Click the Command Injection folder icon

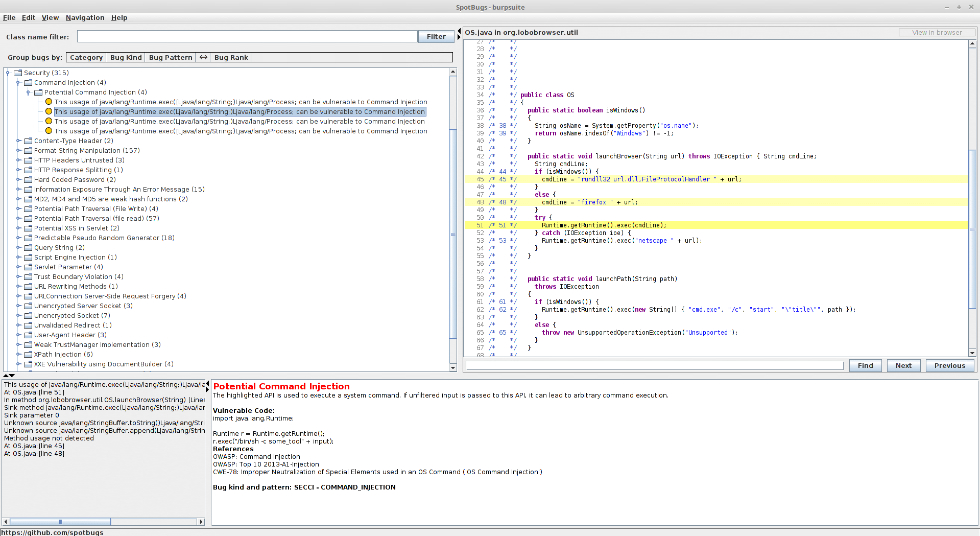pyautogui.click(x=28, y=83)
